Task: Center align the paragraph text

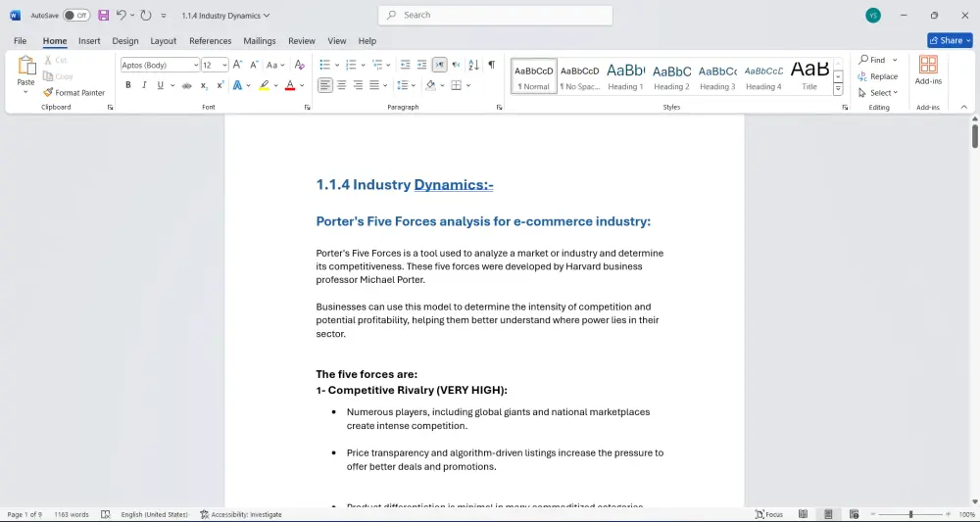Action: (x=342, y=85)
